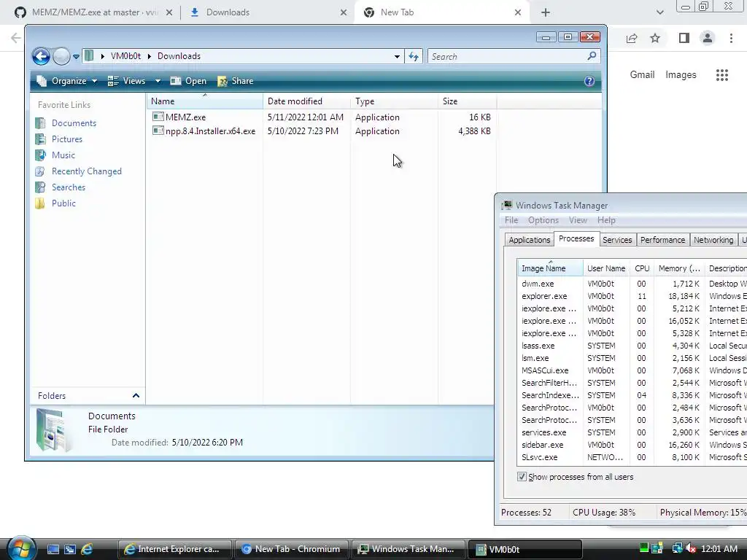Select the sidebar.exe process row
This screenshot has height=560, width=747.
pos(632,445)
